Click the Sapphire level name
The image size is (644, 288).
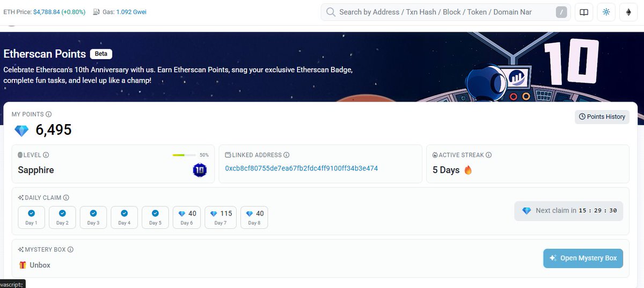click(36, 170)
